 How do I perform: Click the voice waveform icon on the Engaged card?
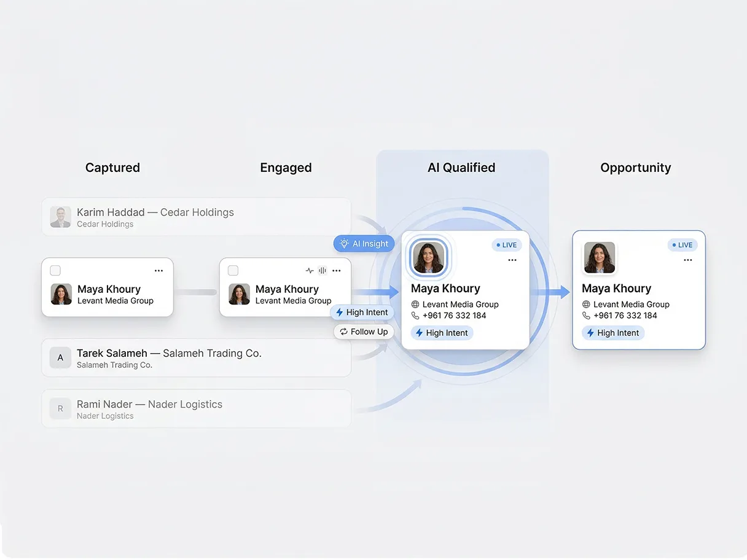pos(322,270)
